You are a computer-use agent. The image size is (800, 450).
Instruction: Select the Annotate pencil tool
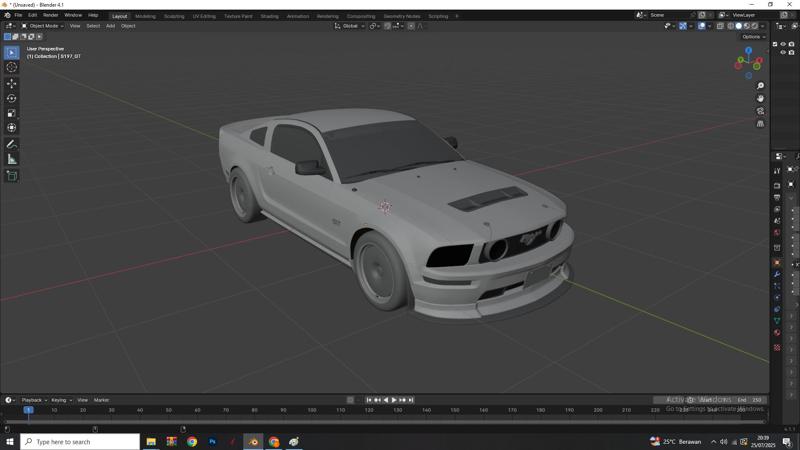click(12, 144)
